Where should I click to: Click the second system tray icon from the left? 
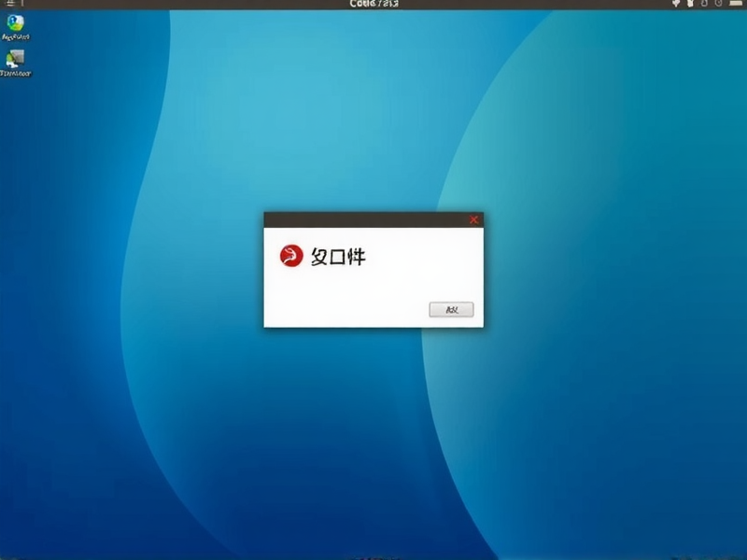pyautogui.click(x=692, y=5)
